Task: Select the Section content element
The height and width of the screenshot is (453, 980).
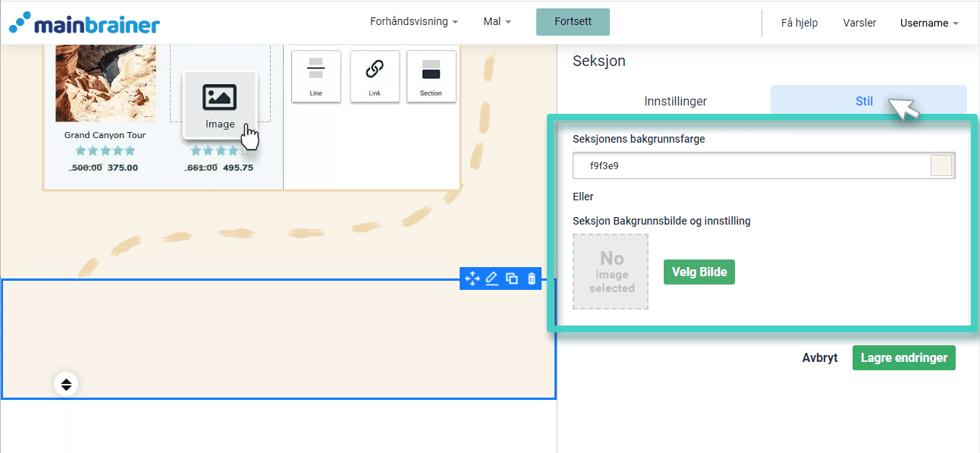Action: pyautogui.click(x=431, y=76)
